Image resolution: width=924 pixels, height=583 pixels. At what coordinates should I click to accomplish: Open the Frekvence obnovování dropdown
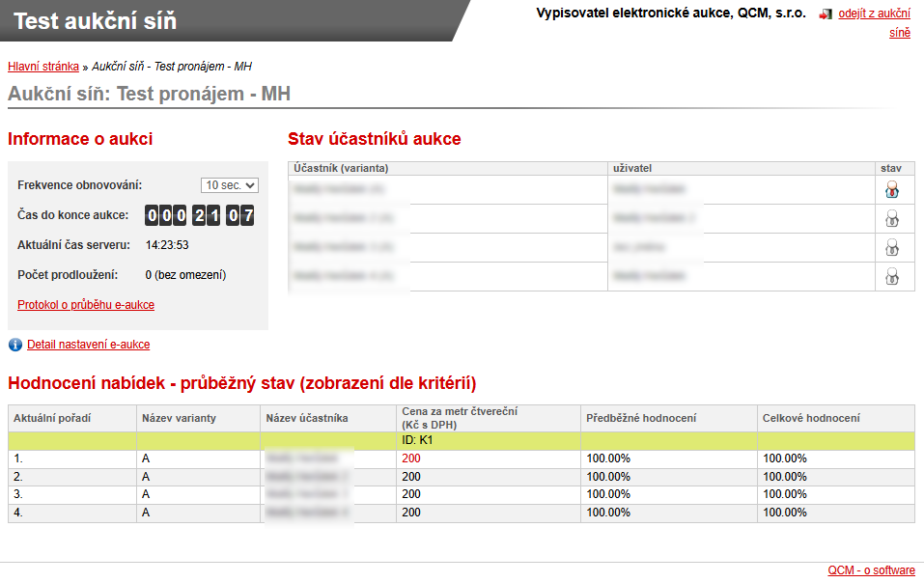229,185
